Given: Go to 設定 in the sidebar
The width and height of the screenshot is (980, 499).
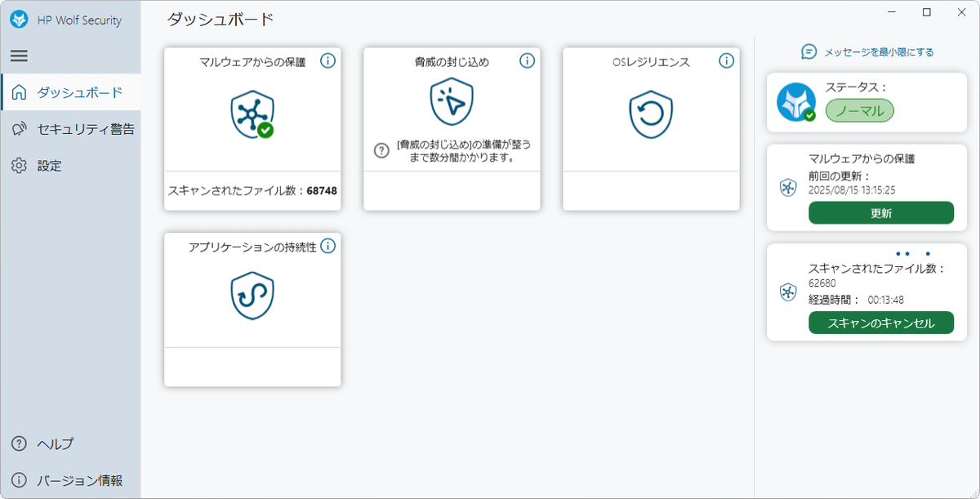Looking at the screenshot, I should [x=71, y=166].
